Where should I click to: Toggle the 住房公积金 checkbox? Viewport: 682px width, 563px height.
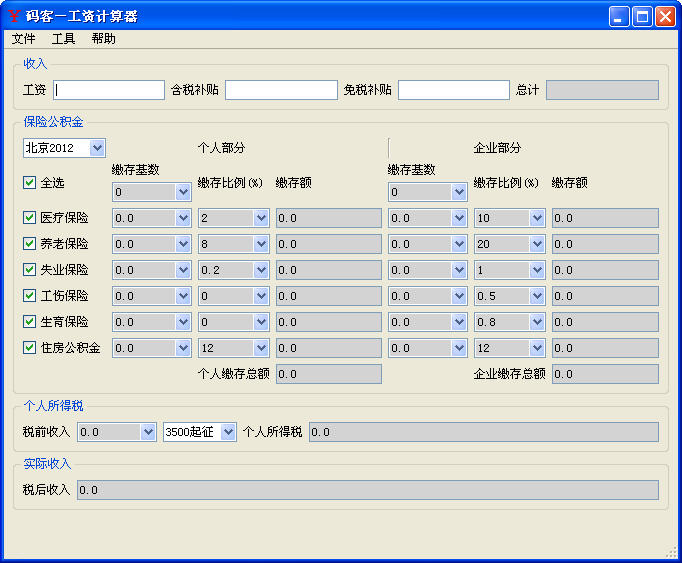click(29, 348)
